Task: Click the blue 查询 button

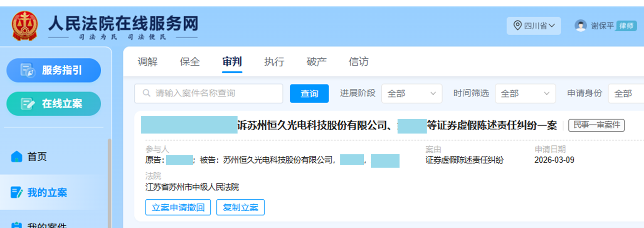Action: coord(309,93)
